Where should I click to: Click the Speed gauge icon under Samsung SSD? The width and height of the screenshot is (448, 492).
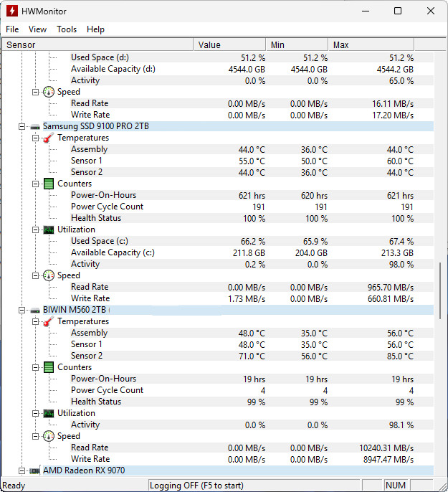coord(49,275)
